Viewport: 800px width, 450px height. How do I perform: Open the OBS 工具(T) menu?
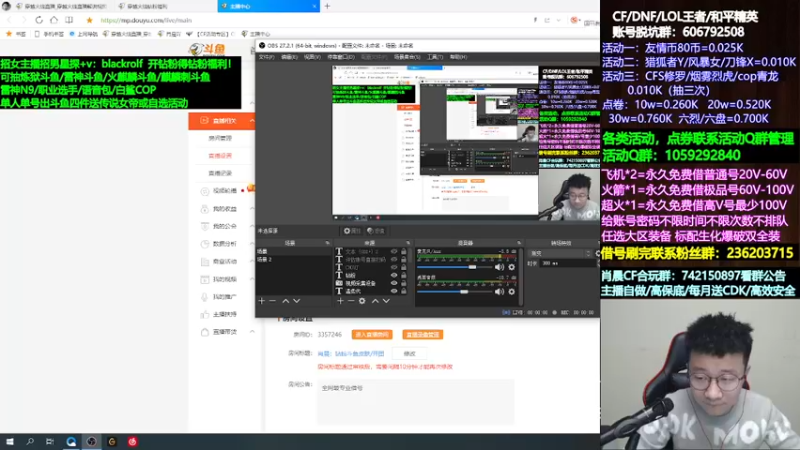pyautogui.click(x=435, y=57)
